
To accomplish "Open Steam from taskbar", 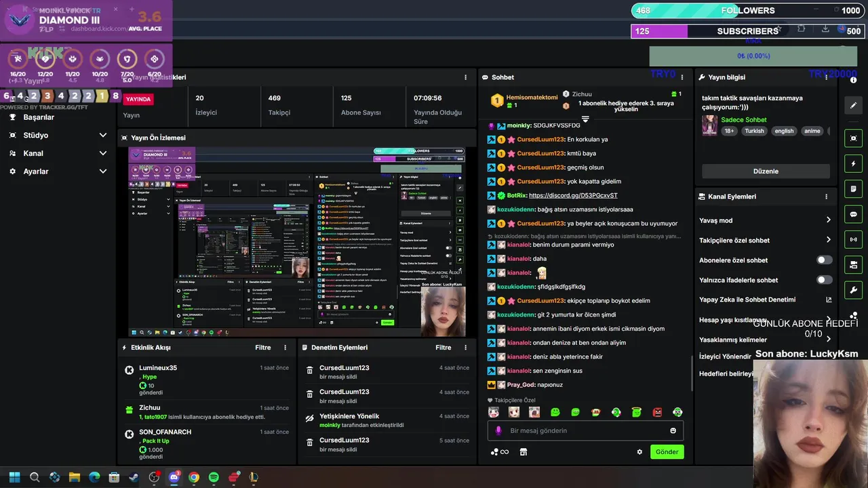I will point(134,477).
